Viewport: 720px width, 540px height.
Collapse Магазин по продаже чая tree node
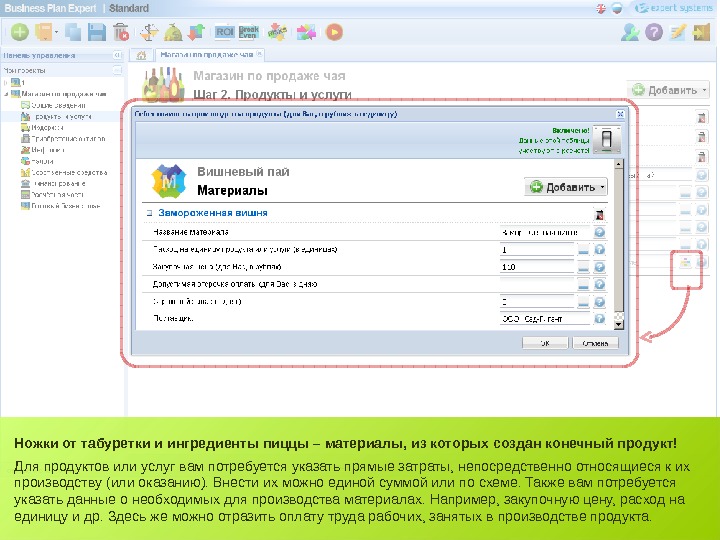click(6, 94)
